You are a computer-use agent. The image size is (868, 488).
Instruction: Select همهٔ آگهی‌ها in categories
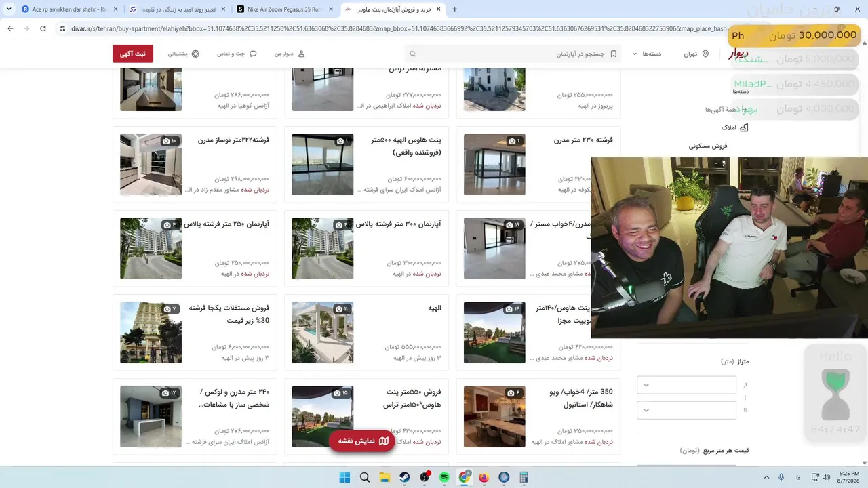point(726,109)
